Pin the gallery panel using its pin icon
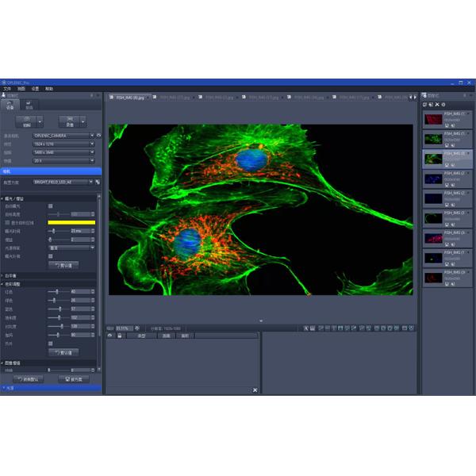Image resolution: width=476 pixels, height=476 pixels. click(x=465, y=95)
